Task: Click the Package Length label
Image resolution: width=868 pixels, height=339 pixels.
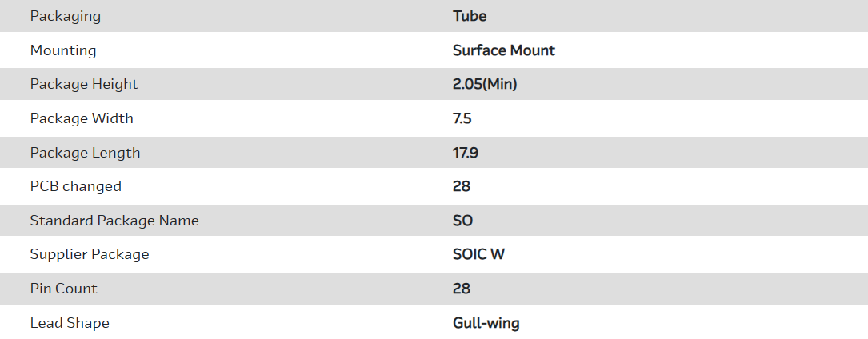Action: click(85, 153)
